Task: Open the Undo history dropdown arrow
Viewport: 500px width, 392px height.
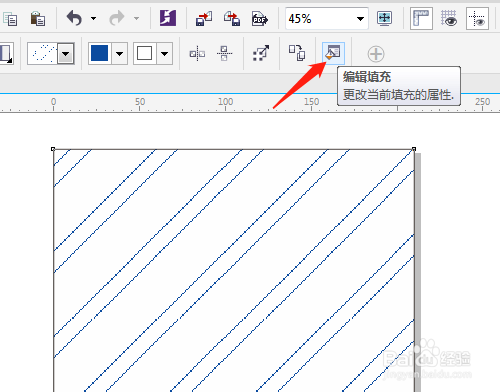Action: point(94,18)
